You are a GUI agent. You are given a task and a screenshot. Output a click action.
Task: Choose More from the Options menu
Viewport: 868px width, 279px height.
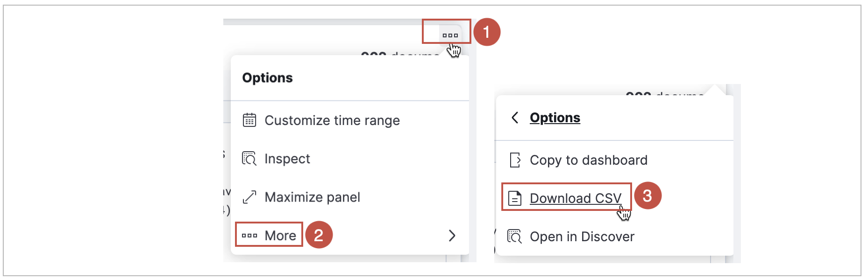(x=280, y=235)
